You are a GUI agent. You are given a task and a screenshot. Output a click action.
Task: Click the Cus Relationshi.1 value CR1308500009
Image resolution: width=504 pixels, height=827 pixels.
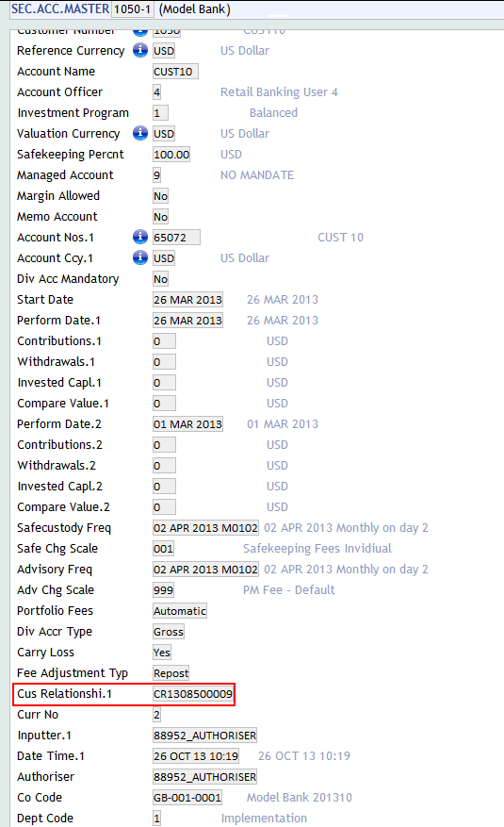point(193,694)
